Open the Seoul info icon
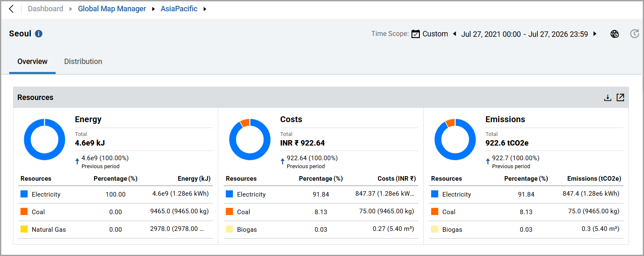The width and height of the screenshot is (644, 256). 39,34
